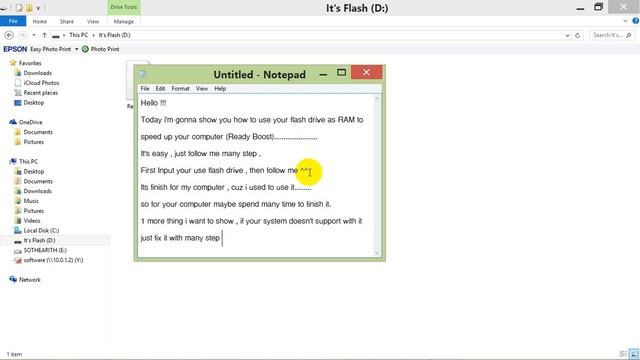Refresh the current Explorer folder

tap(578, 36)
